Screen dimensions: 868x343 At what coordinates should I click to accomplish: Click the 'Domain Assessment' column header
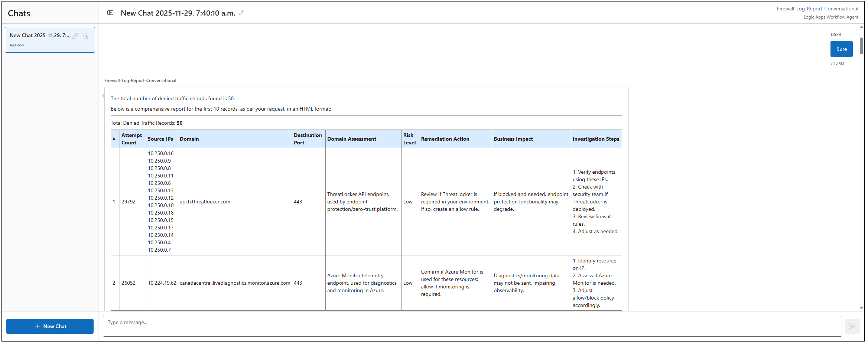coord(351,139)
